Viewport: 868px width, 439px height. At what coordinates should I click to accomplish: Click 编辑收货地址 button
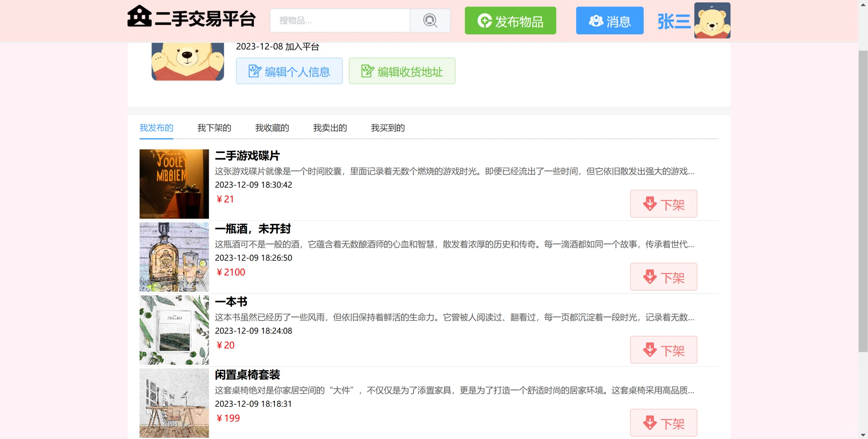(402, 71)
